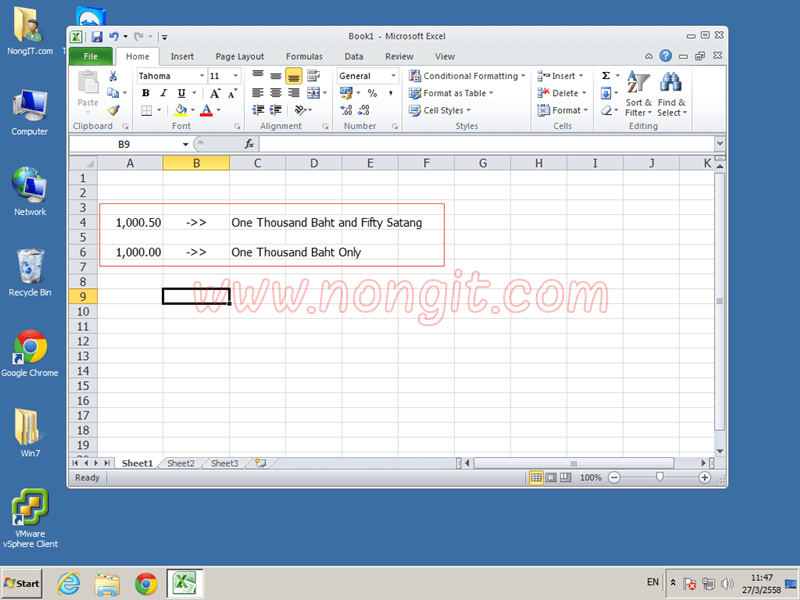This screenshot has height=600, width=800.
Task: Switch to Page Layout view in status bar
Action: pos(551,478)
